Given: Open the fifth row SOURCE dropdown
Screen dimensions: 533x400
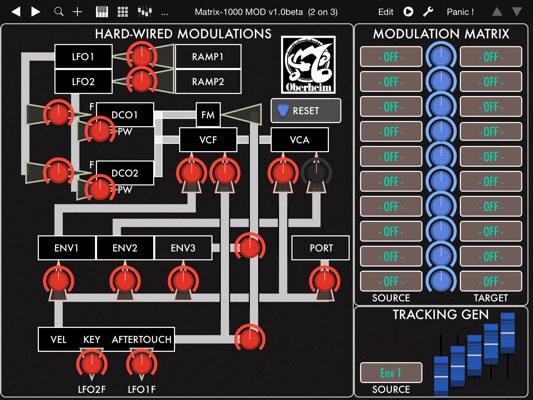Looking at the screenshot, I should click(x=391, y=156).
